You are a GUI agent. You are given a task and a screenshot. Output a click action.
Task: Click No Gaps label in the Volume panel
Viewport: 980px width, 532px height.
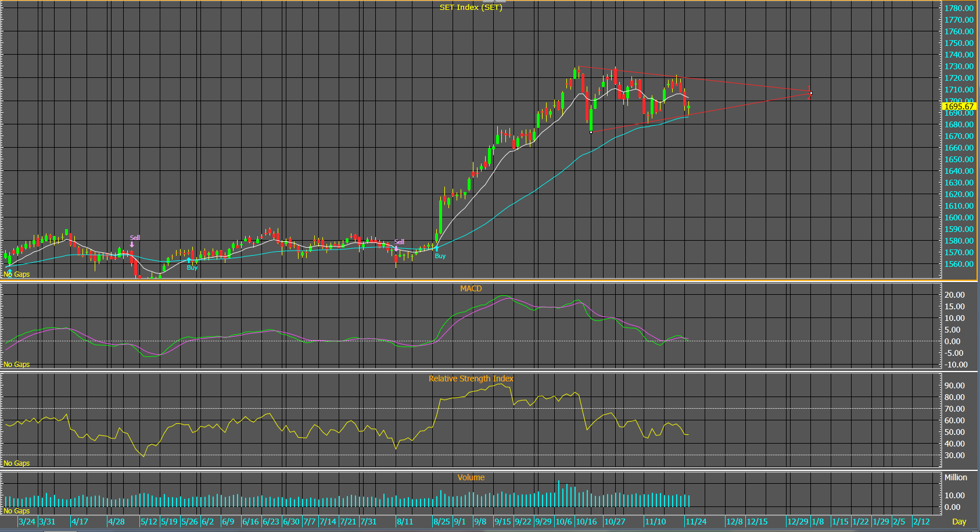tap(17, 511)
